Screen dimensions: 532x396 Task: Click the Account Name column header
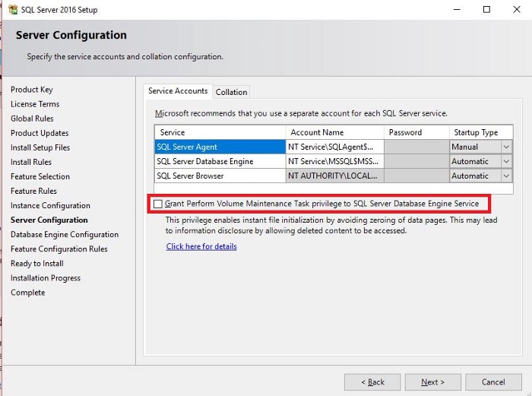335,132
